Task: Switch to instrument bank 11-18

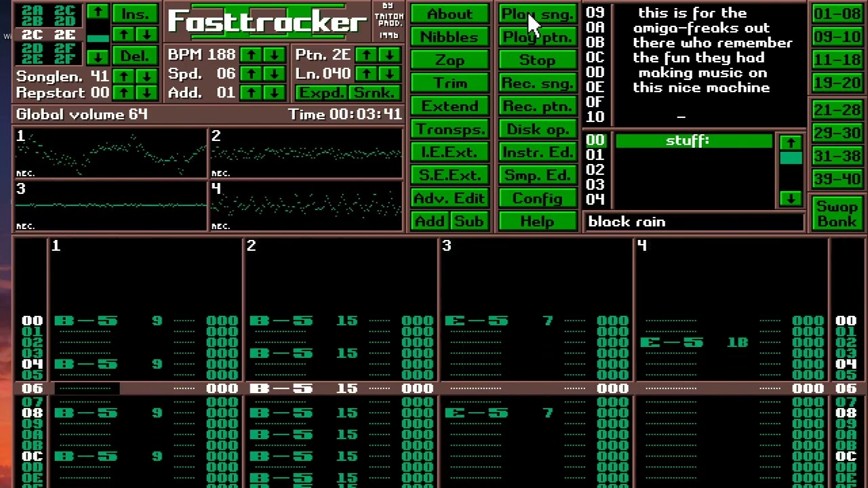Action: (x=837, y=60)
